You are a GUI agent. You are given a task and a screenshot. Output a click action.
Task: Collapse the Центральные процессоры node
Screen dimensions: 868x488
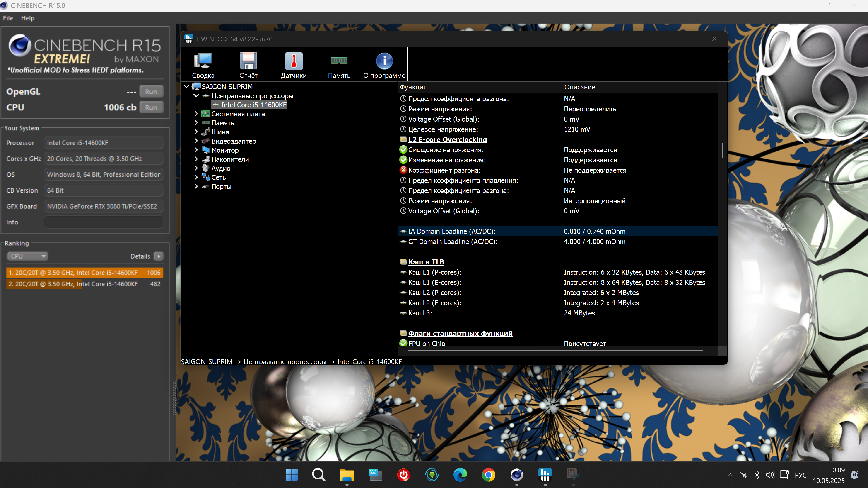[x=196, y=96]
